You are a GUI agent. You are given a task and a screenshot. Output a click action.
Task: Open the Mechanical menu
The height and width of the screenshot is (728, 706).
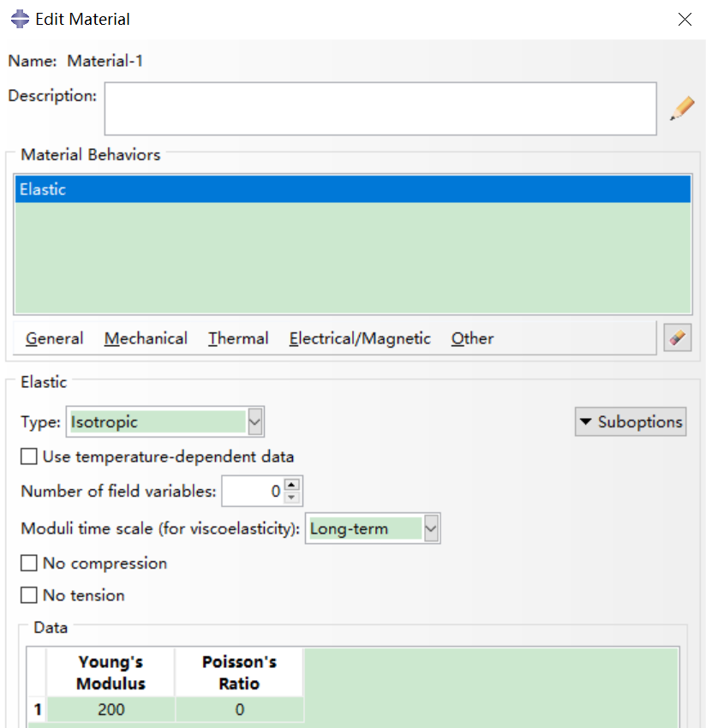point(146,338)
